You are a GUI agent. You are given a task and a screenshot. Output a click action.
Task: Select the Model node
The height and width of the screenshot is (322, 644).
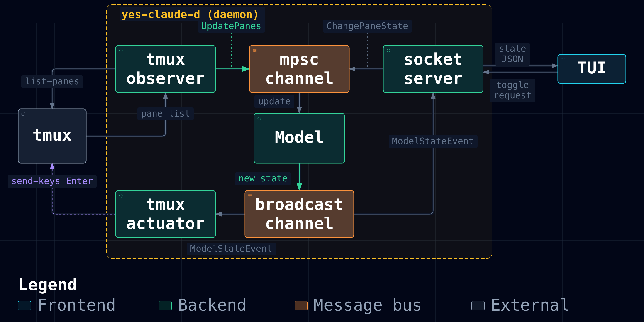click(x=299, y=138)
